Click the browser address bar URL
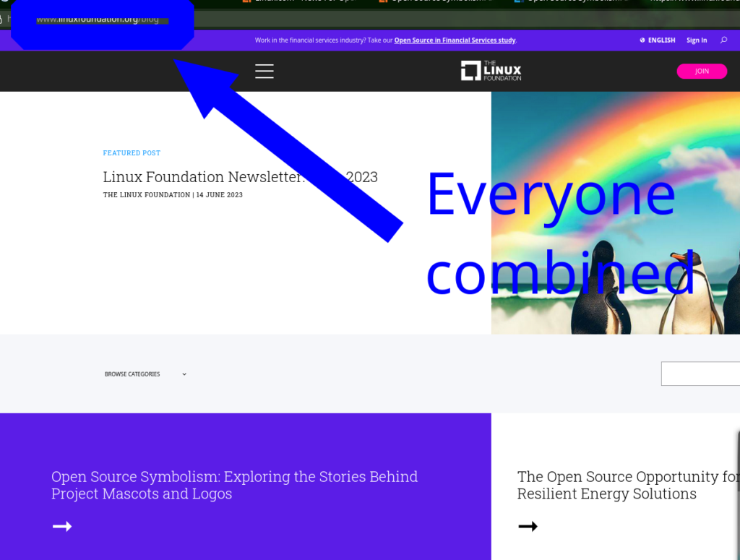 [x=98, y=19]
